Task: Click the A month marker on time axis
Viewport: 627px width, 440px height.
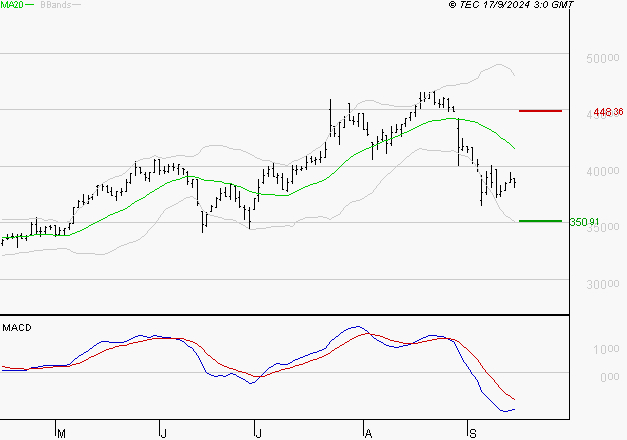Action: (x=368, y=433)
